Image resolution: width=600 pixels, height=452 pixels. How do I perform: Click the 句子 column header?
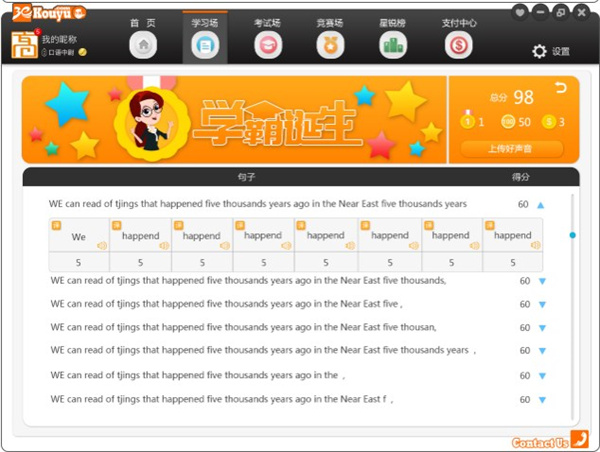point(246,177)
